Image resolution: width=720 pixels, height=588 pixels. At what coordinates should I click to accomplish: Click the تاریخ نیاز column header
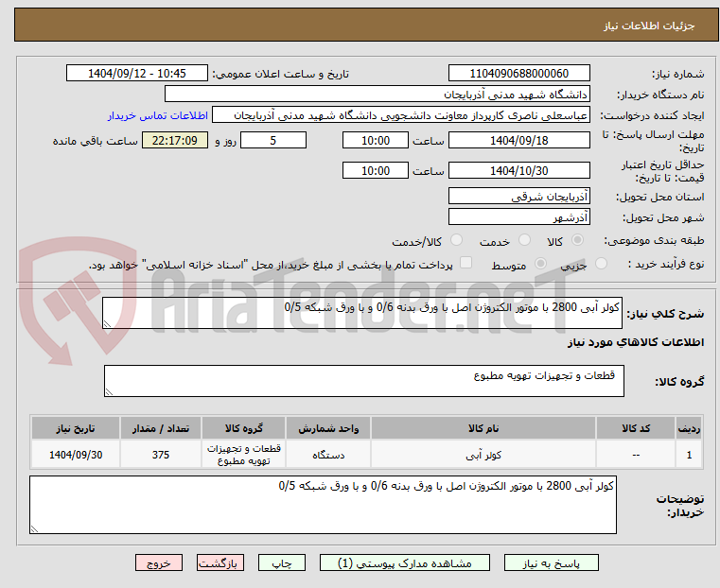76,428
